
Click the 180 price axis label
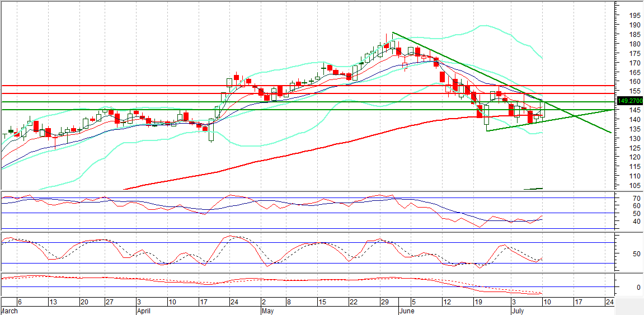[635, 44]
